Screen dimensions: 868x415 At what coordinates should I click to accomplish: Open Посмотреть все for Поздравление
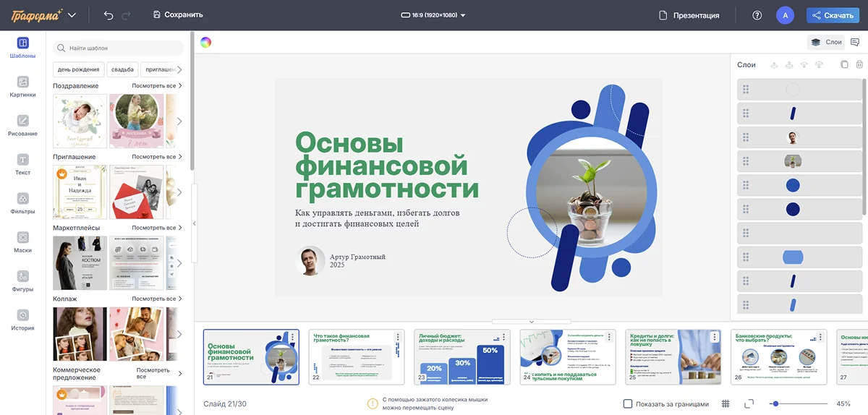(157, 86)
